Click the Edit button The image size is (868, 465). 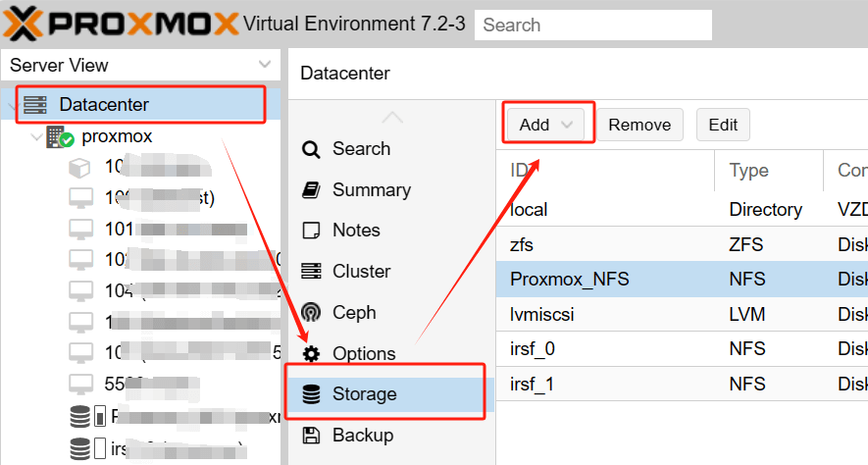tap(723, 125)
